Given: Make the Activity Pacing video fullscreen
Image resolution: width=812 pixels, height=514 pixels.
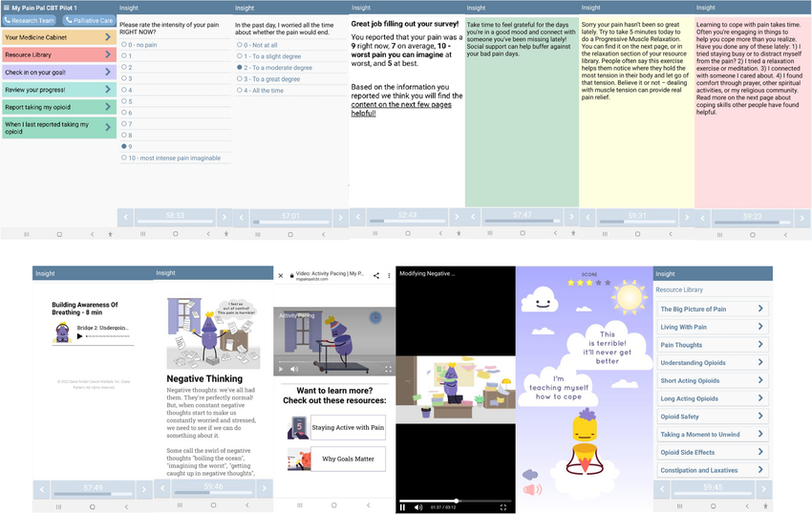Looking at the screenshot, I should click(388, 369).
